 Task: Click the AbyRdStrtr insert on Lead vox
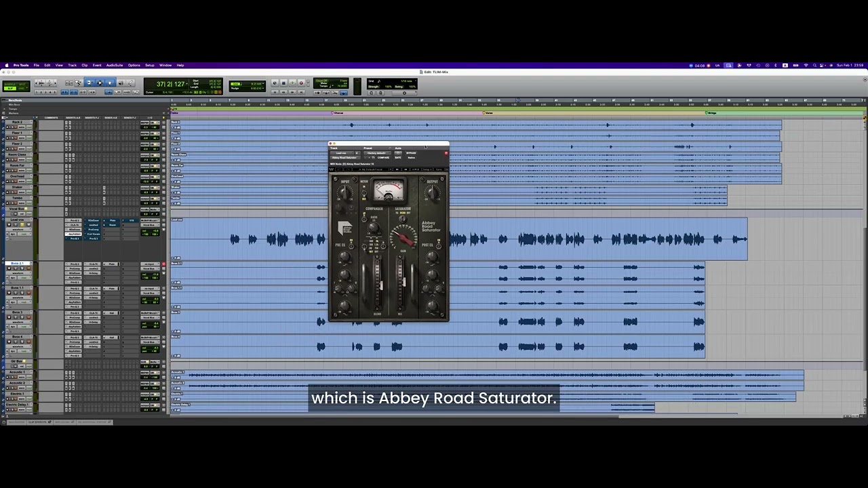click(73, 234)
